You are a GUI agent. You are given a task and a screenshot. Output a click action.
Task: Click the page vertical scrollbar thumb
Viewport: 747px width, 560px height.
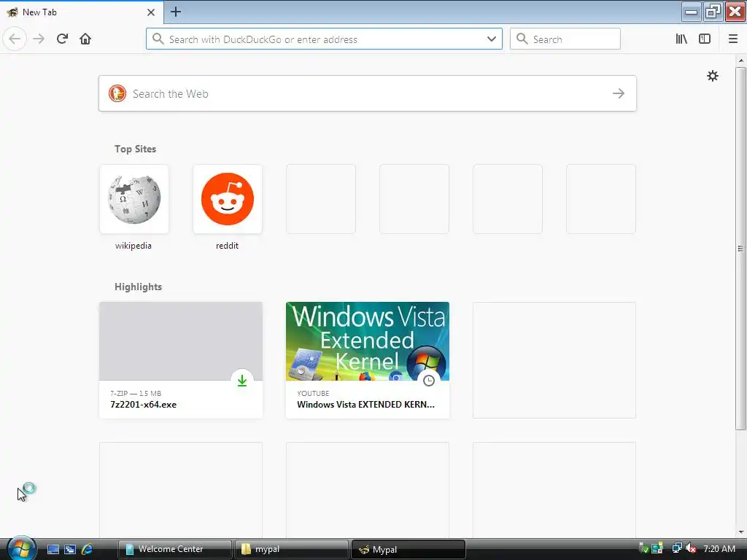(x=740, y=248)
